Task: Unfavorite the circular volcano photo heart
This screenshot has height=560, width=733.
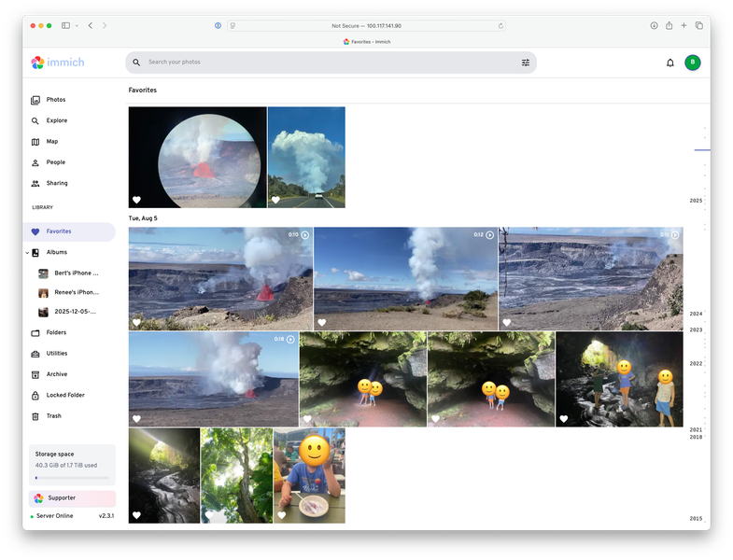Action: point(136,200)
